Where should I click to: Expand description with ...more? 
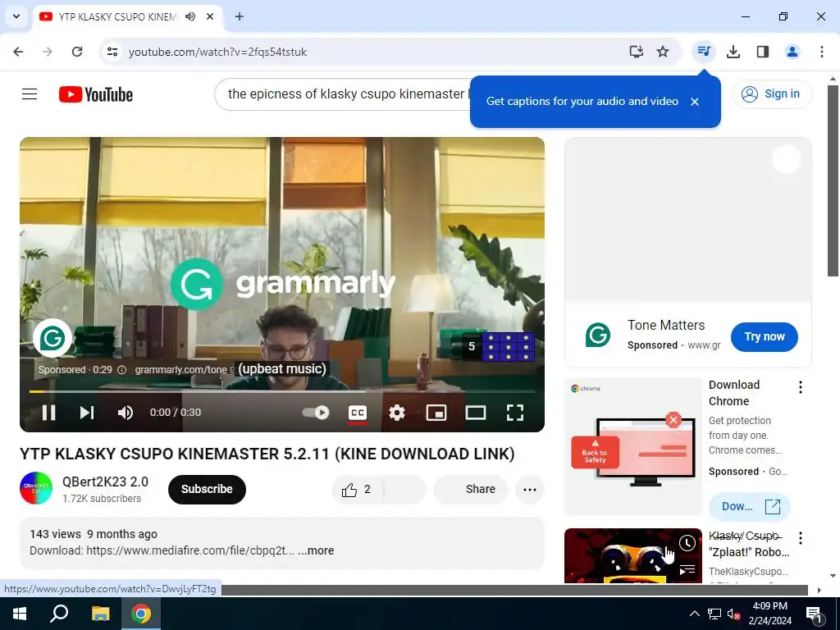[x=316, y=550]
